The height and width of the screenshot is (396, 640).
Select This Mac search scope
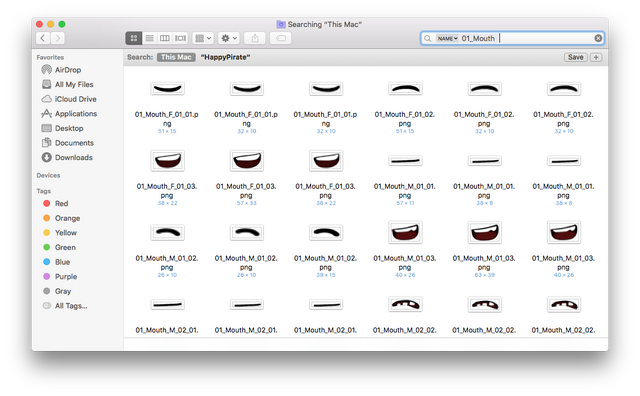(x=176, y=57)
